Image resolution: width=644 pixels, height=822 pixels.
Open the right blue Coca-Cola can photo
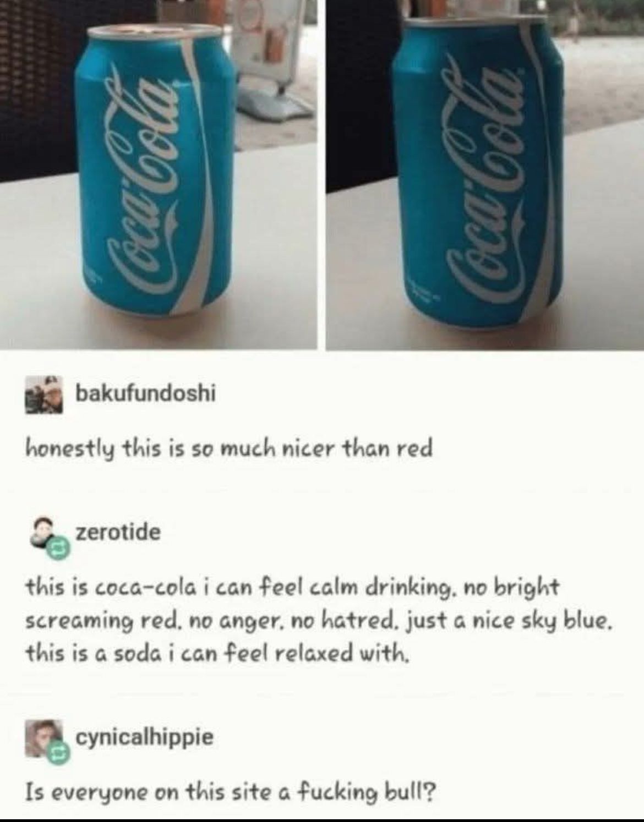click(485, 174)
